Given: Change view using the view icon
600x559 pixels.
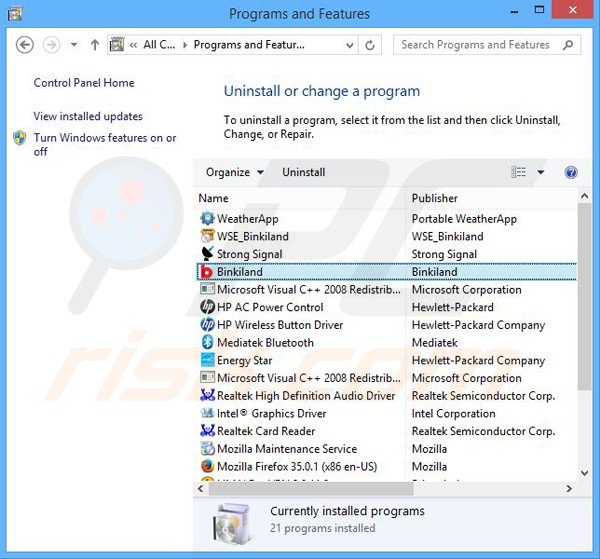Looking at the screenshot, I should tap(519, 172).
